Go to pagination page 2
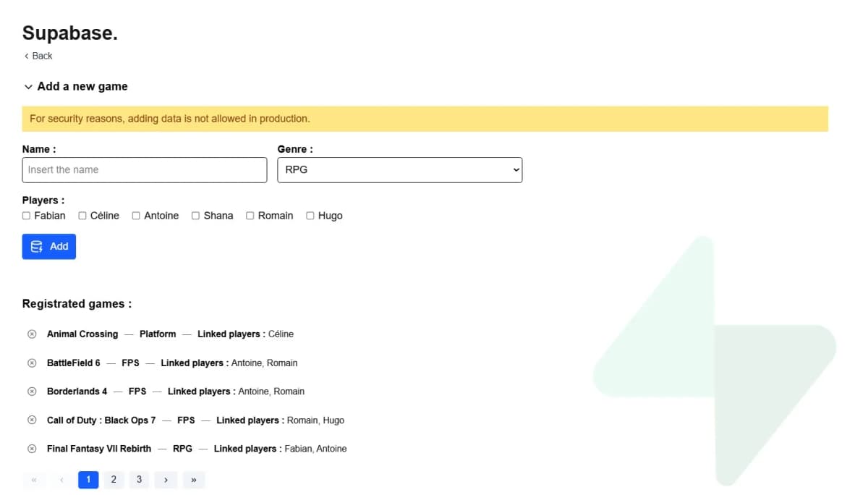 (x=114, y=480)
